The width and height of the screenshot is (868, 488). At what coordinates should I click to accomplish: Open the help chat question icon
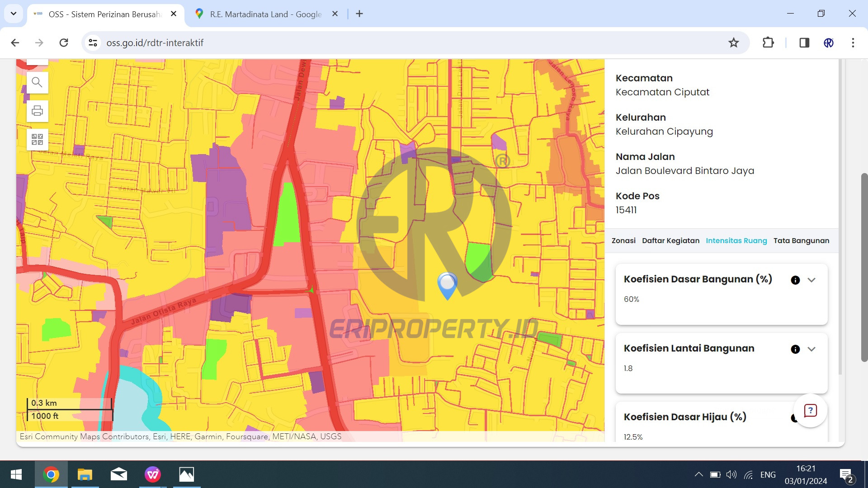(x=810, y=410)
